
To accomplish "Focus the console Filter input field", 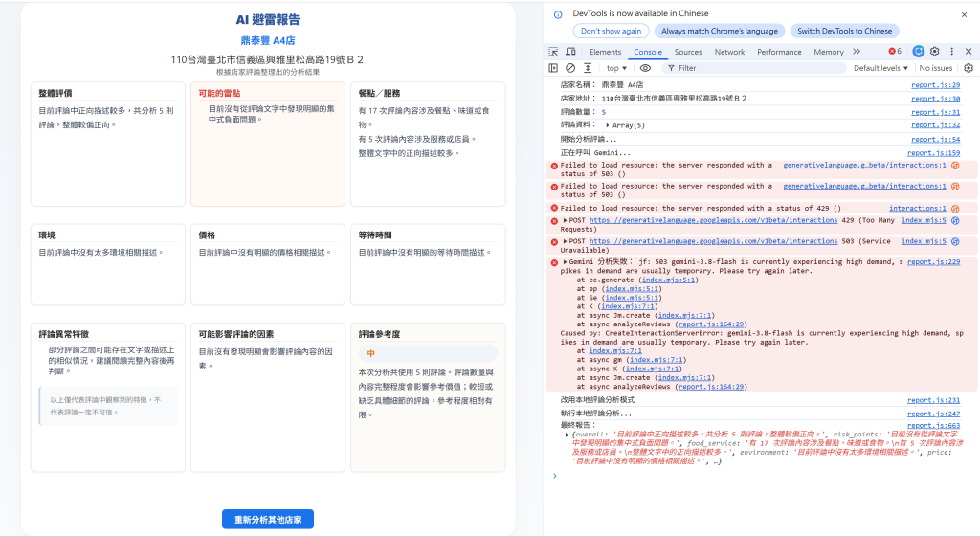I will [x=756, y=68].
